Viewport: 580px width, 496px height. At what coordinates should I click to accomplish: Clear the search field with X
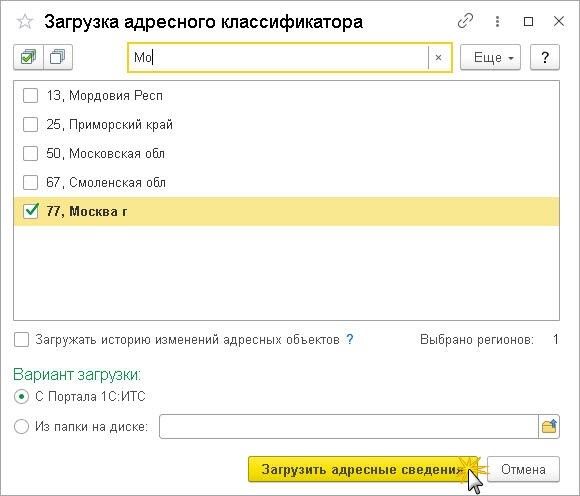pyautogui.click(x=438, y=58)
